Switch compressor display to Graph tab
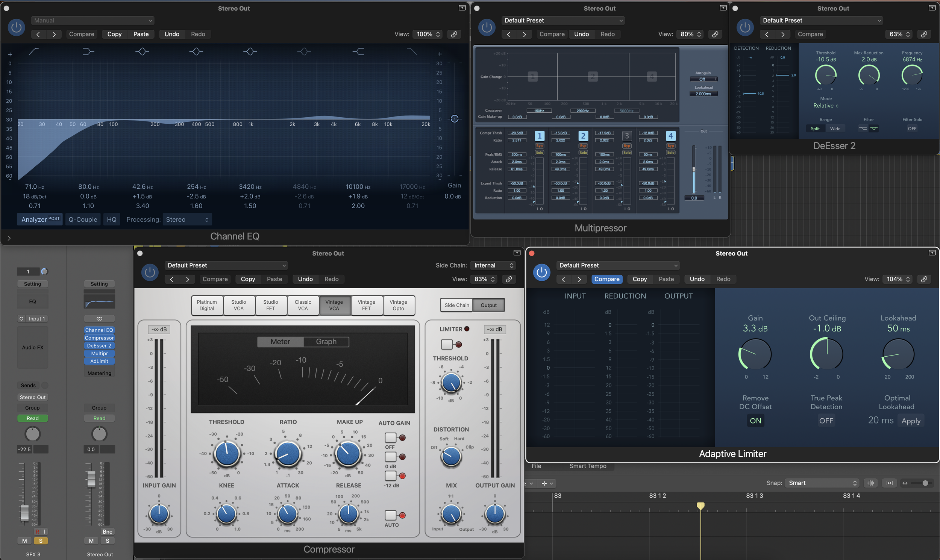The image size is (940, 560). pyautogui.click(x=326, y=342)
